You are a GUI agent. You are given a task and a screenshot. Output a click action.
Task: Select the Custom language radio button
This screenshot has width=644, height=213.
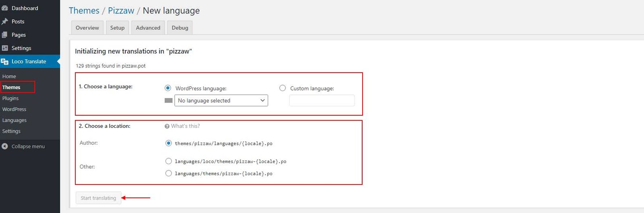pyautogui.click(x=283, y=88)
